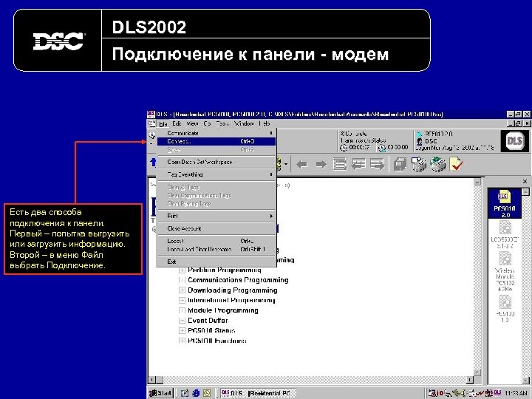The width and height of the screenshot is (532, 399).
Task: Open the Tag Everything submenu
Action: pos(216,174)
